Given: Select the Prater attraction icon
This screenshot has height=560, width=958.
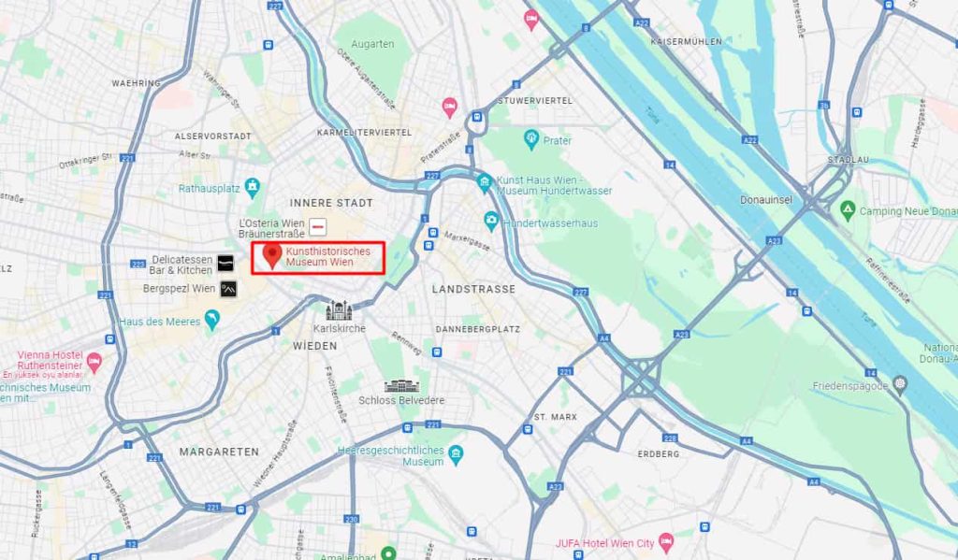Looking at the screenshot, I should [x=531, y=140].
